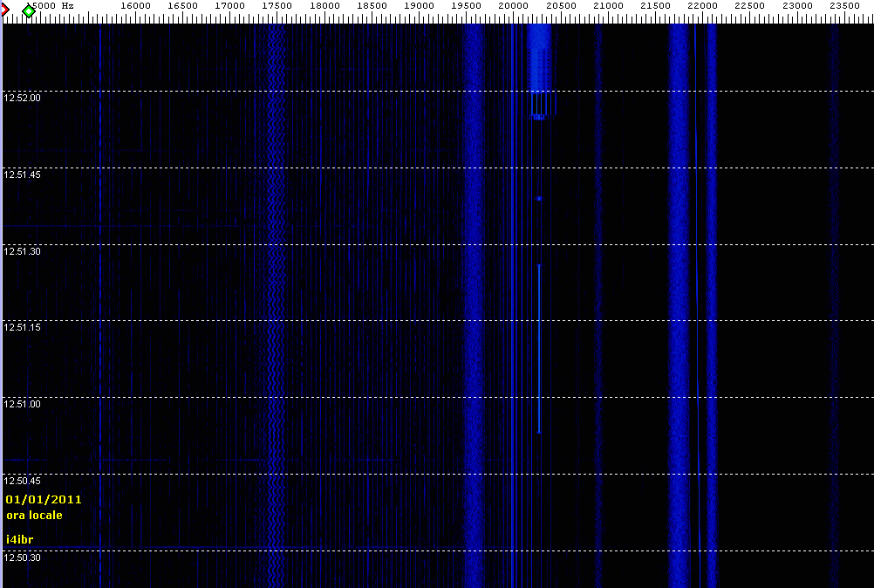Viewport: 874px width, 588px height.
Task: Click the 23000 frequency scale label
Action: click(x=797, y=5)
